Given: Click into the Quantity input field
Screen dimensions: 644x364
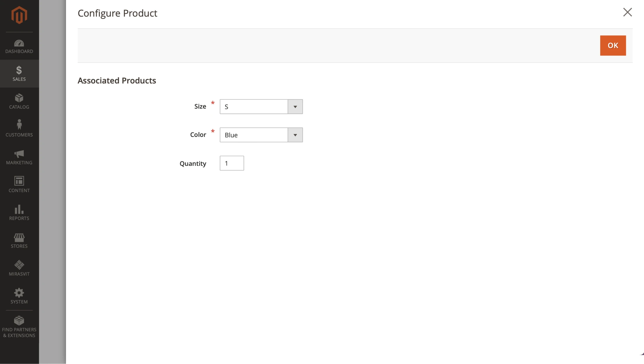Looking at the screenshot, I should click(x=232, y=163).
